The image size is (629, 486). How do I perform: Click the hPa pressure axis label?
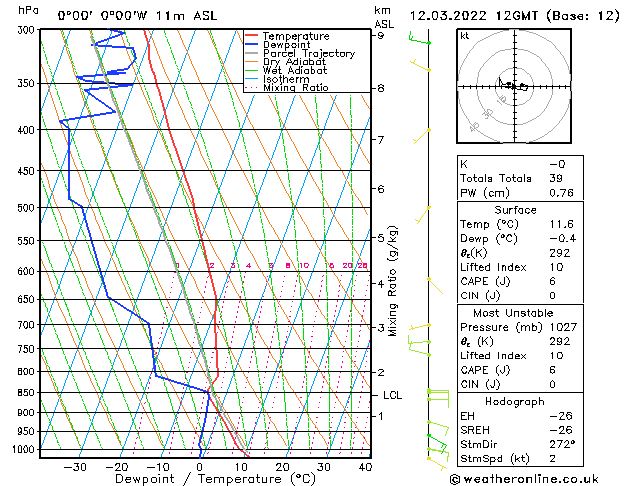click(x=28, y=10)
